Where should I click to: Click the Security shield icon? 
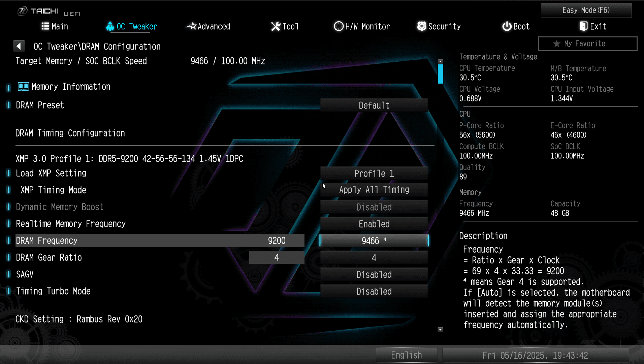pyautogui.click(x=422, y=26)
